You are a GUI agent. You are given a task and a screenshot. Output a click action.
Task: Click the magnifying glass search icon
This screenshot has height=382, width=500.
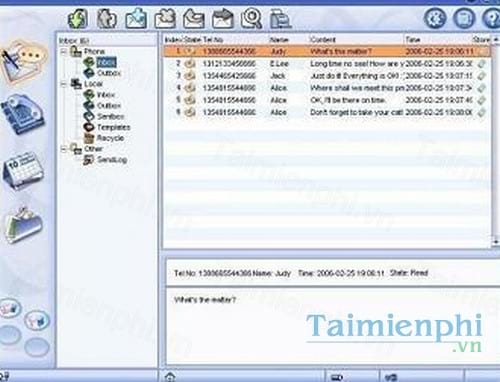pyautogui.click(x=252, y=18)
